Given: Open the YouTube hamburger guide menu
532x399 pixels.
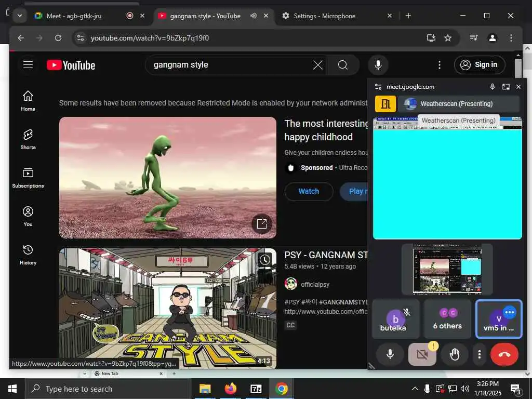Looking at the screenshot, I should [x=28, y=65].
